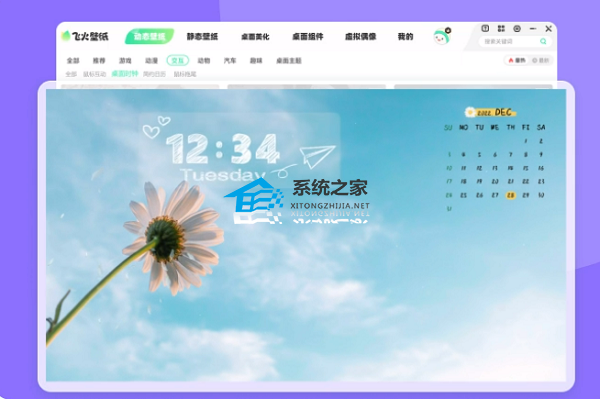Close the wallpaper app window

[548, 29]
